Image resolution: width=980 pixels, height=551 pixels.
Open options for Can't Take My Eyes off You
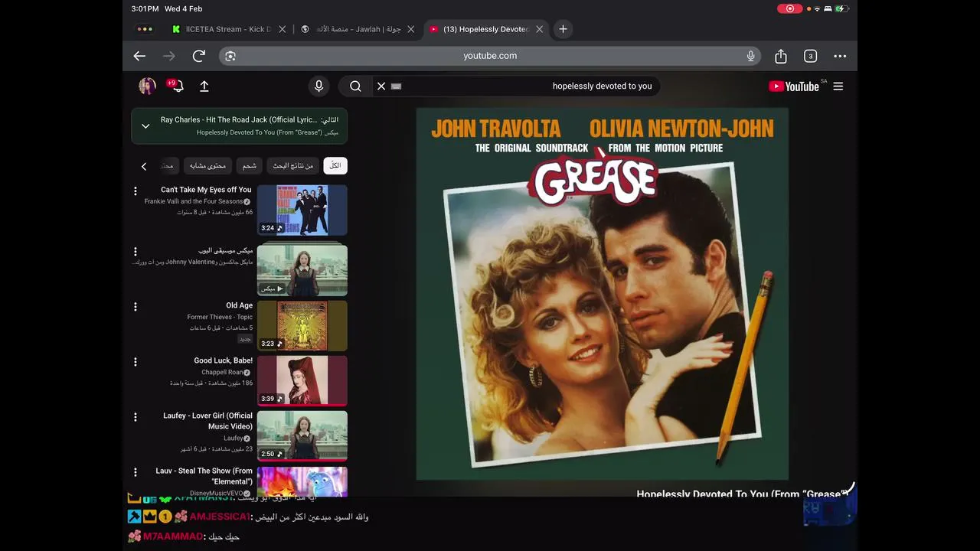136,191
